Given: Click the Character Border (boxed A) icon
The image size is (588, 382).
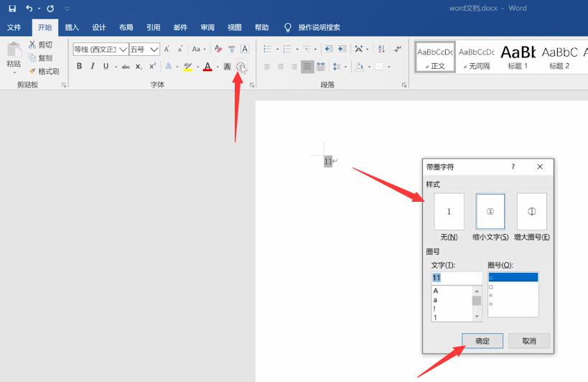Looking at the screenshot, I should point(245,49).
